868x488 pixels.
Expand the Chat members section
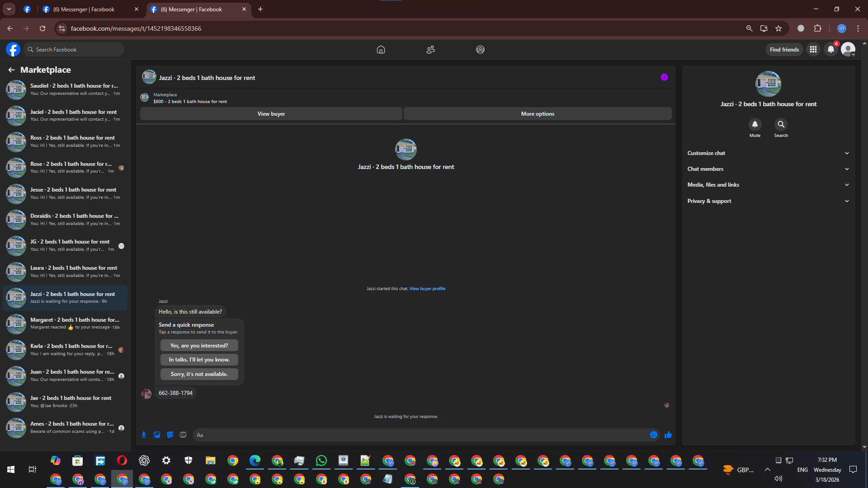tap(768, 169)
